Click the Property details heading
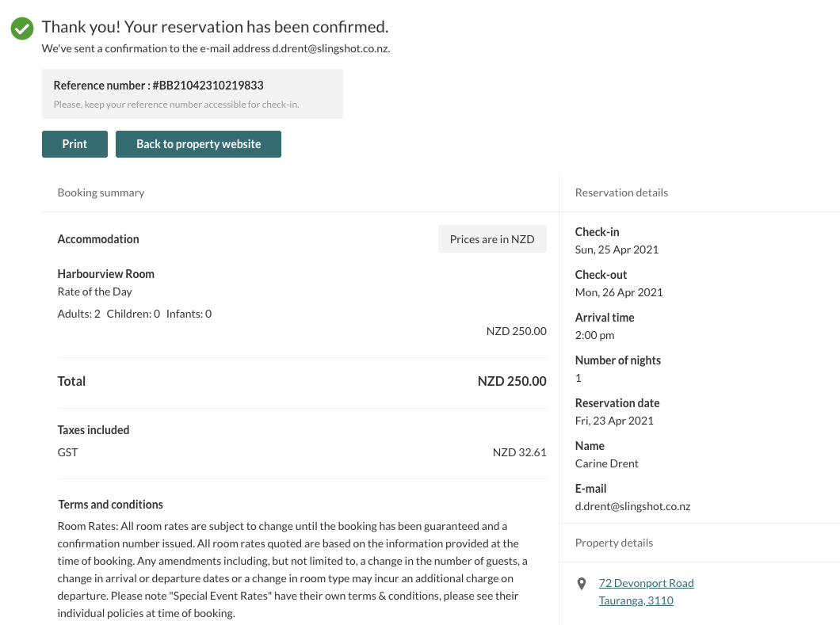Screen dimensions: 840x625 tap(614, 543)
